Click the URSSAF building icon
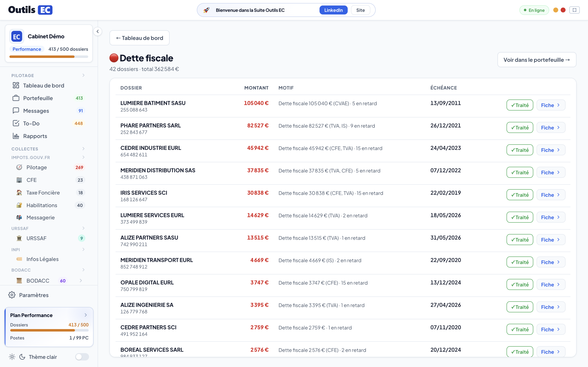The height and width of the screenshot is (367, 588). (19, 238)
